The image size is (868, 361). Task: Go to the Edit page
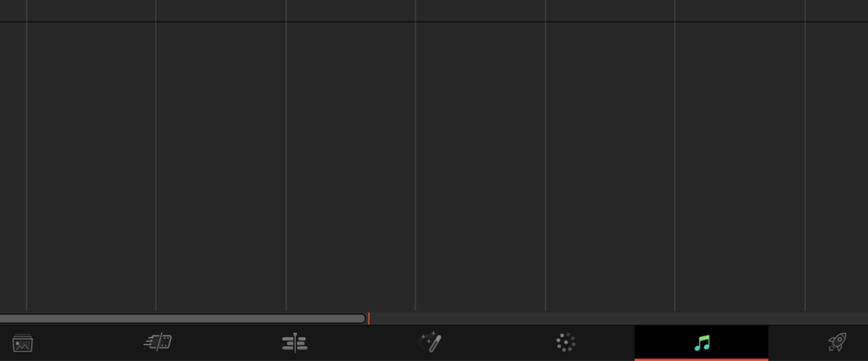tap(294, 342)
